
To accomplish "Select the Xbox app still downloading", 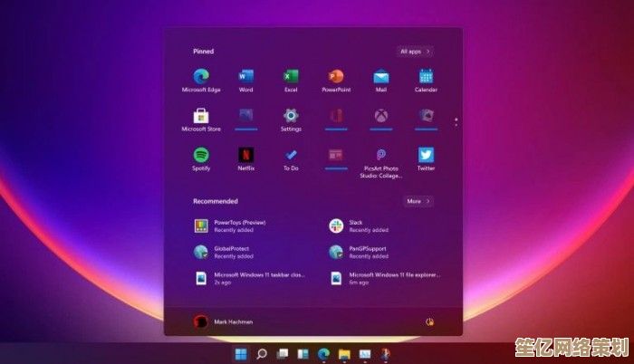I will coord(381,119).
